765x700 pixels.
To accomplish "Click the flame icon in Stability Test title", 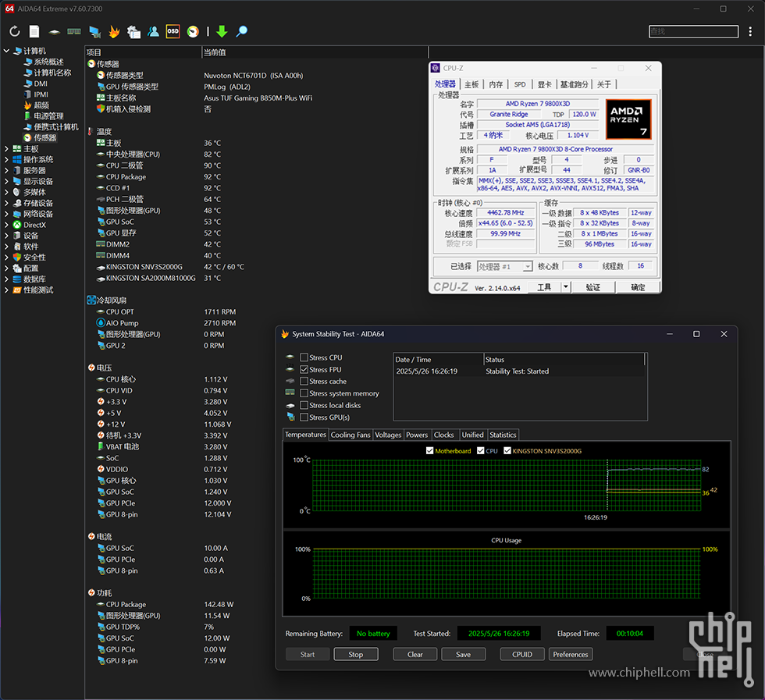I will coord(285,334).
